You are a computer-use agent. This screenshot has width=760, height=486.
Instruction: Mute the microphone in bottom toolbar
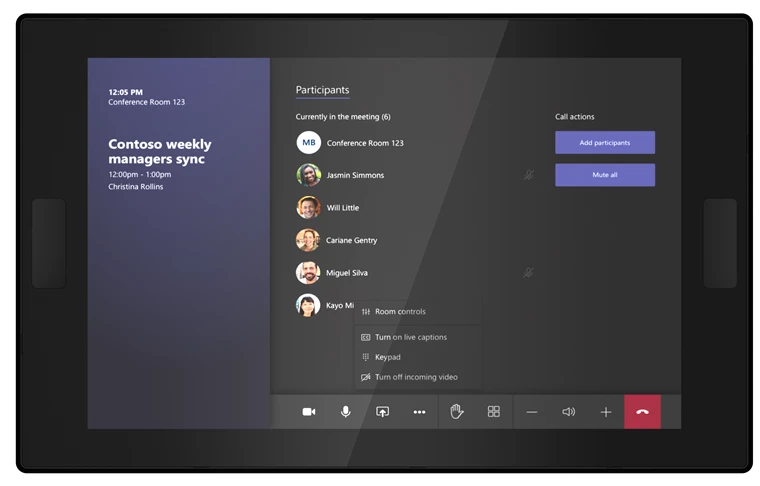pos(346,412)
